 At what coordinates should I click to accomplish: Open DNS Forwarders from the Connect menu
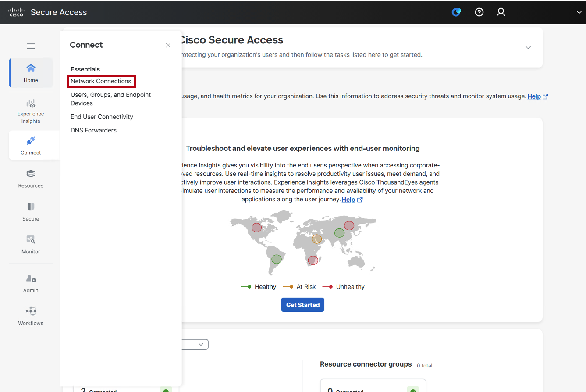click(x=93, y=130)
